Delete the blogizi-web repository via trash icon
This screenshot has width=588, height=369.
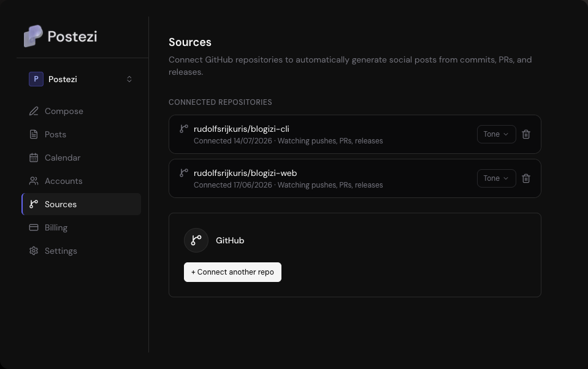pos(525,178)
